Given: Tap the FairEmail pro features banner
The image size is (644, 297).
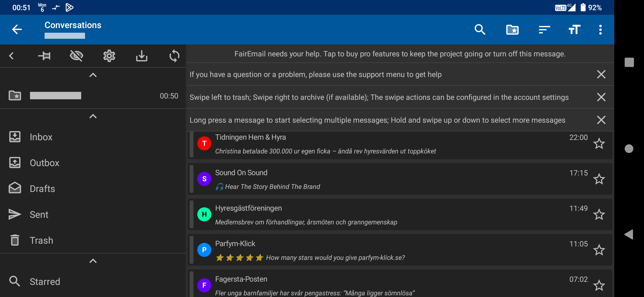Looking at the screenshot, I should pos(400,54).
